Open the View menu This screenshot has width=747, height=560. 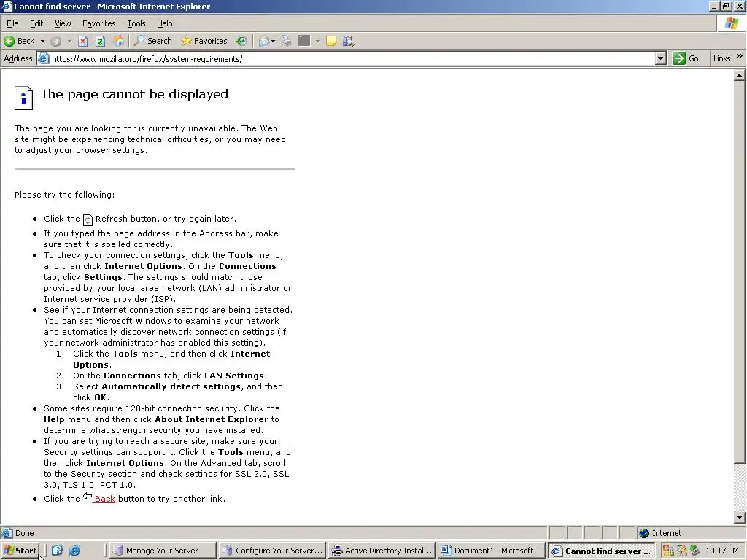tap(63, 23)
